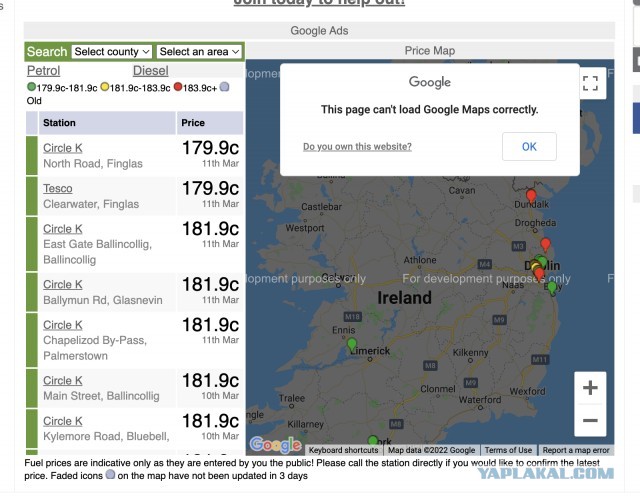Click the red 183.9c+ legend dot

[178, 87]
